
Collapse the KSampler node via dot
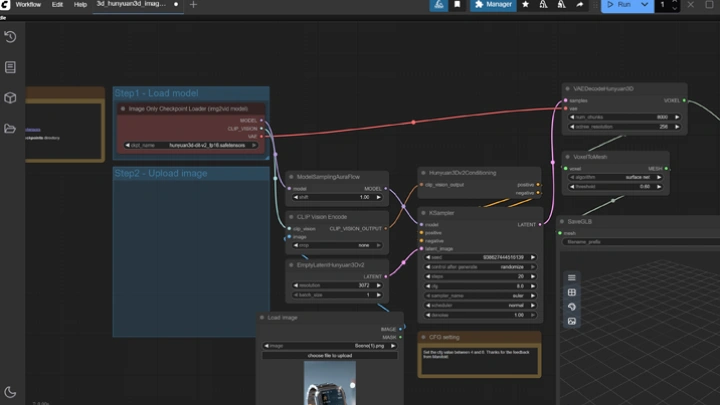click(x=423, y=213)
